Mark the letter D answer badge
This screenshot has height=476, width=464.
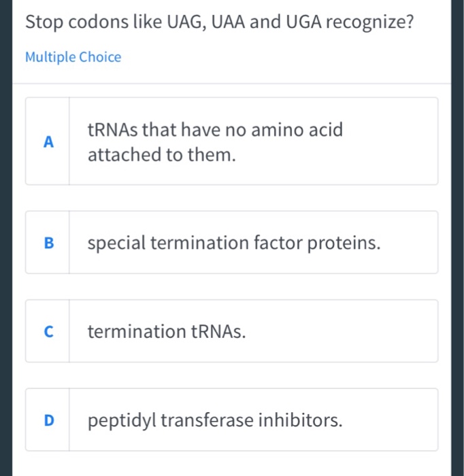tap(48, 420)
